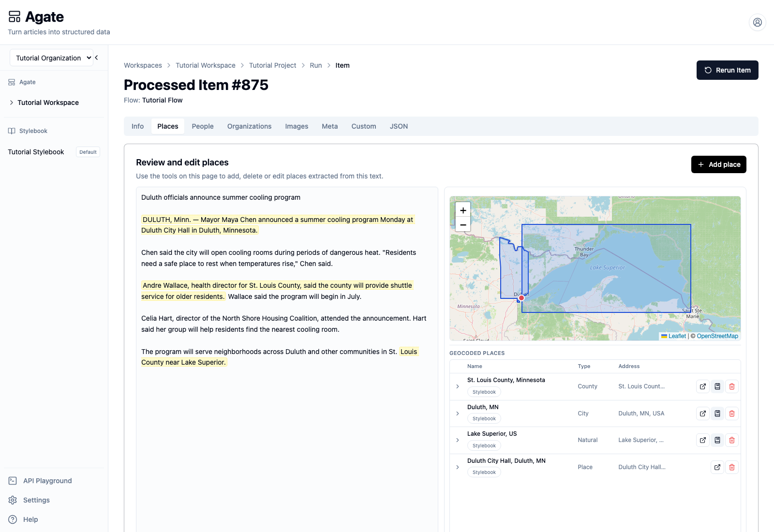Open Settings via the gear icon
This screenshot has height=532, width=774.
tap(13, 500)
